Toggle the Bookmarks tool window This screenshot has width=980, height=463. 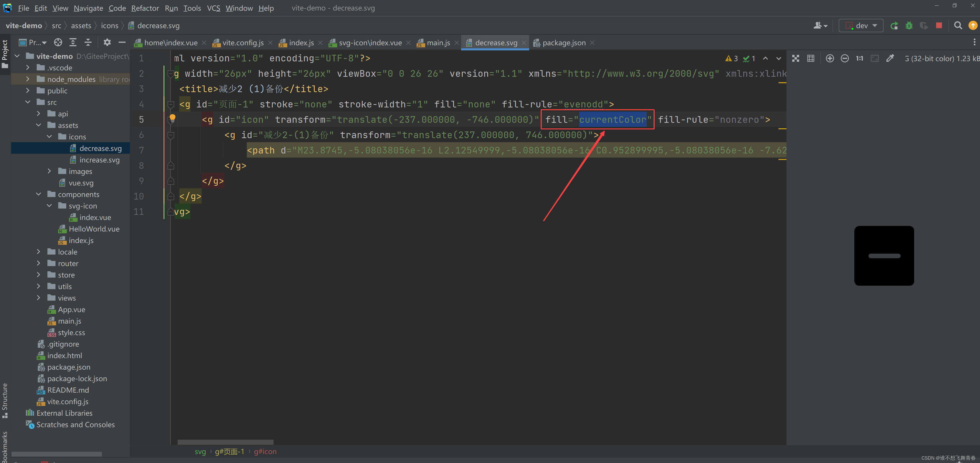pos(5,447)
